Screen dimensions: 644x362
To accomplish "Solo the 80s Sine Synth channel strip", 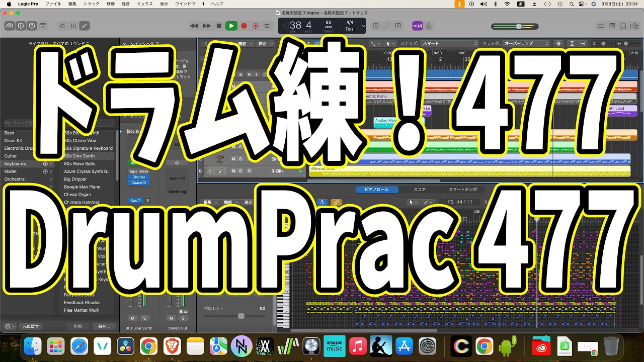I will pyautogui.click(x=144, y=318).
